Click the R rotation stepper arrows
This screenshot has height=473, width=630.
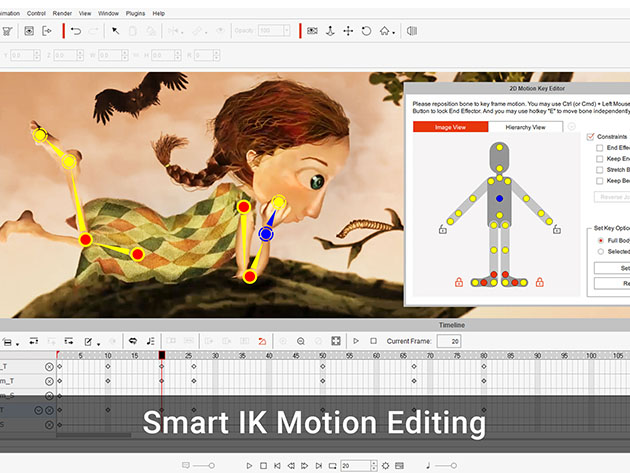coord(216,55)
